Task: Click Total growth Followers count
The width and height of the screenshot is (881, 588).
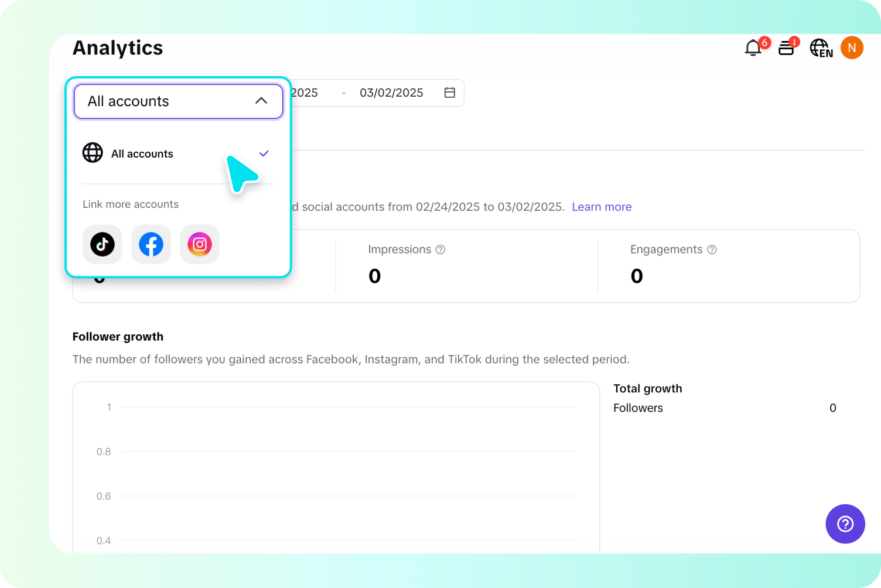Action: point(832,408)
